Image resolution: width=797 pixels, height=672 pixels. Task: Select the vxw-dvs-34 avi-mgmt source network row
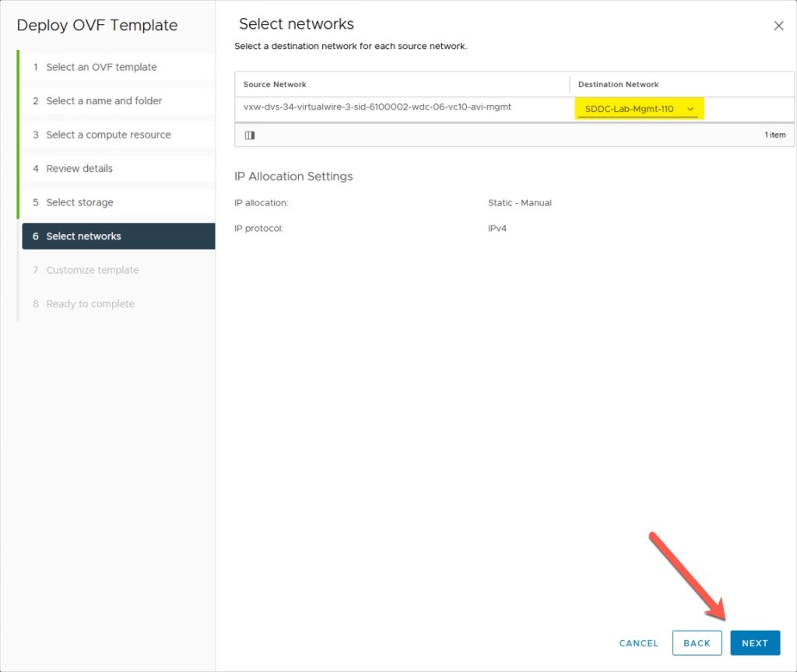click(x=377, y=108)
